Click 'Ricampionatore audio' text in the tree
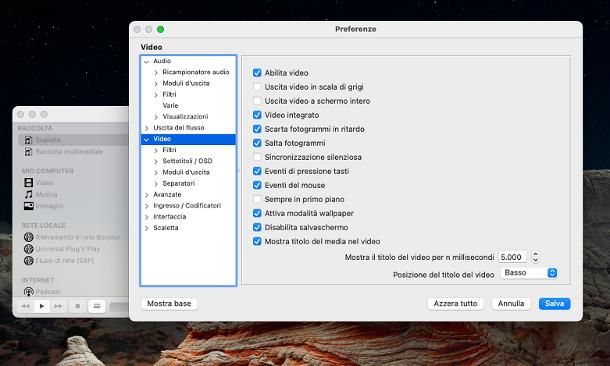This screenshot has width=610, height=366. coord(196,72)
